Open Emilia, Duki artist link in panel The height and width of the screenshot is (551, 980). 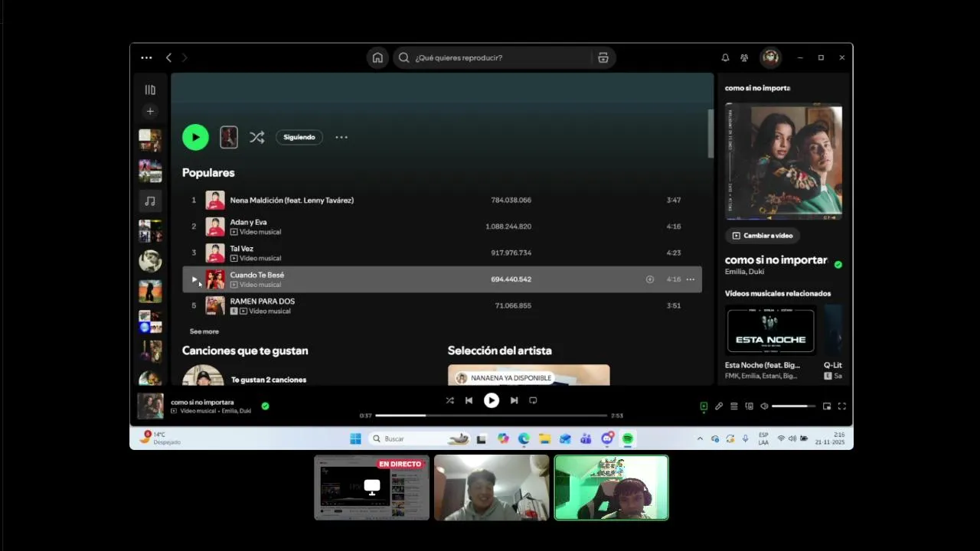(744, 272)
